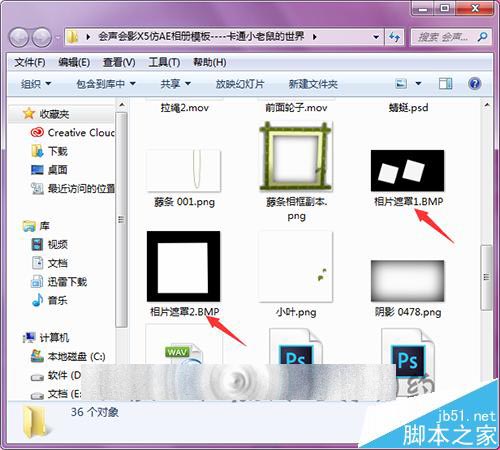This screenshot has height=450, width=500.
Task: Open 本地磁盘 (C:) drive
Action: click(68, 357)
